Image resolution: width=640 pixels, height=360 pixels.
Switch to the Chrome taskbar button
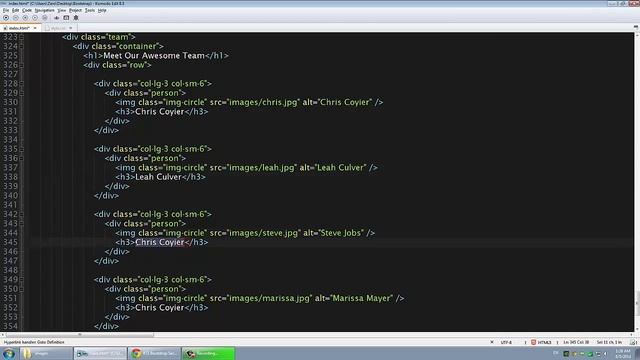[x=154, y=353]
